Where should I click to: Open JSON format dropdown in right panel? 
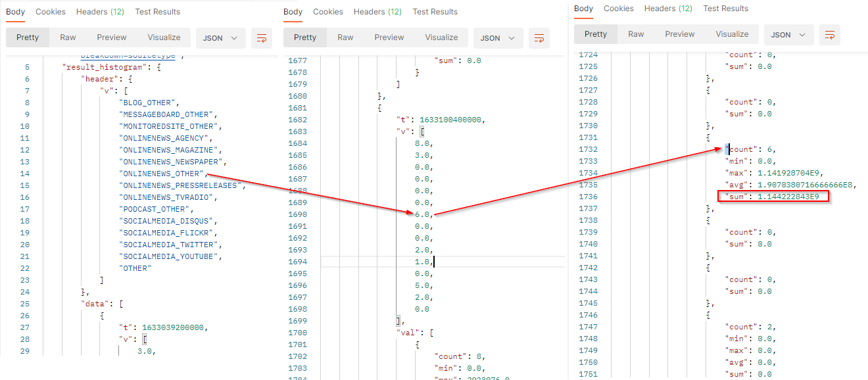coord(788,35)
